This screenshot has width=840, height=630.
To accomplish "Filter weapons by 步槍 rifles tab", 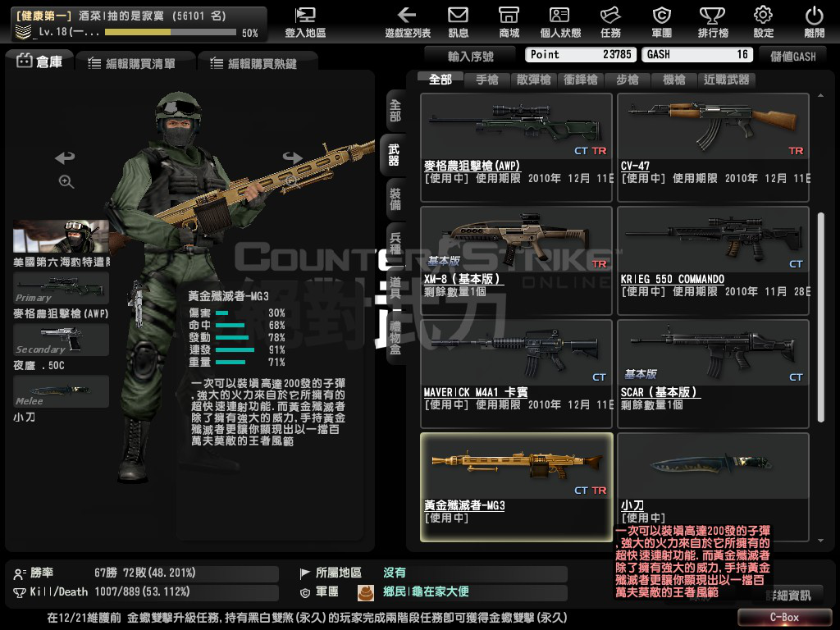I will click(627, 80).
